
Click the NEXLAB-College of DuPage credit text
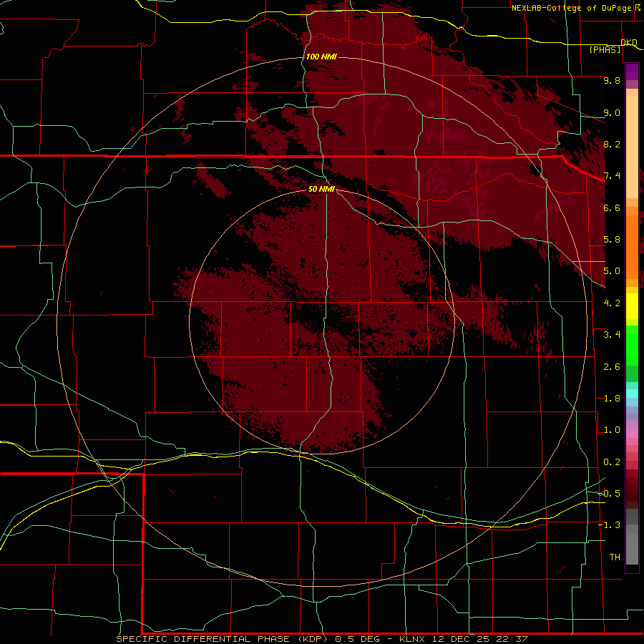point(572,8)
